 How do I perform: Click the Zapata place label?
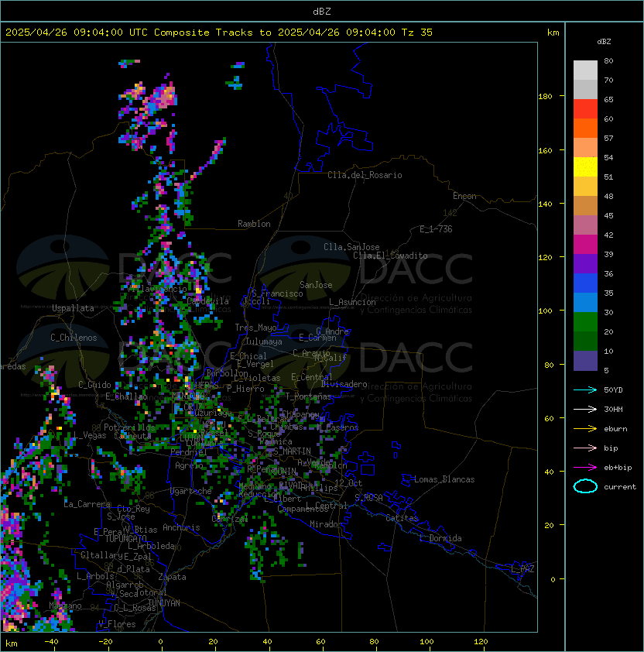point(172,577)
